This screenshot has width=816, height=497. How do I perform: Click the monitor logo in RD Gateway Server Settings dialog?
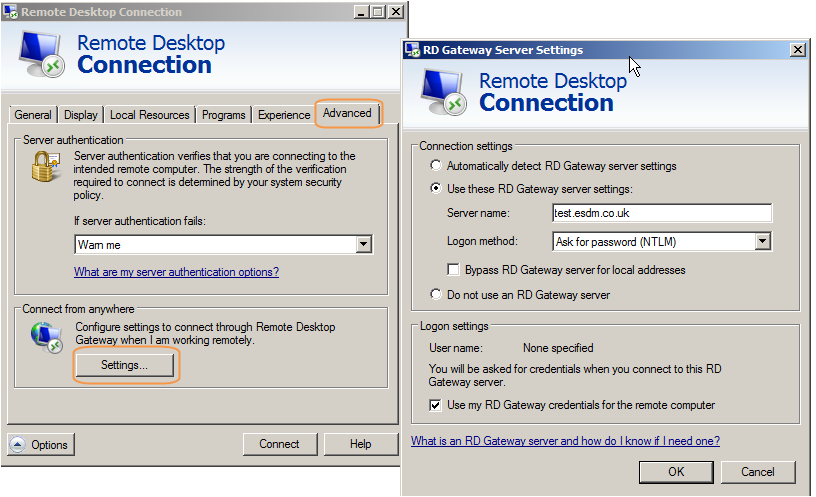point(444,92)
